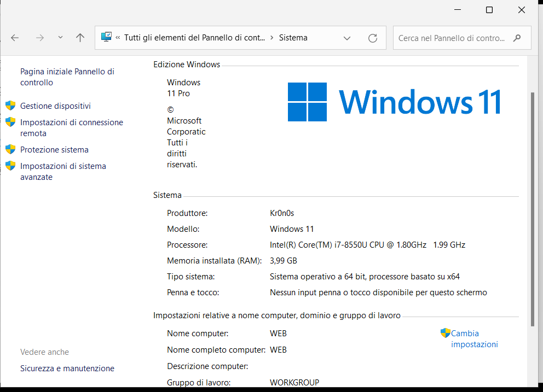The image size is (543, 392).
Task: Select the RAM value 3,99 GB
Action: coord(284,261)
